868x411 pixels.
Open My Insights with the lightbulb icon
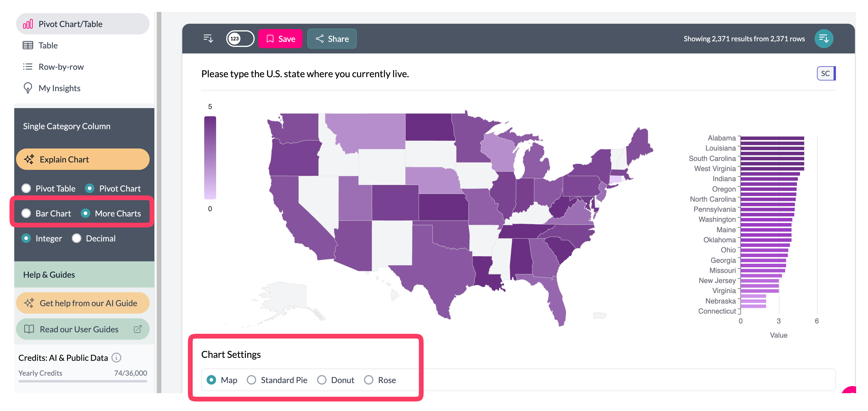point(28,88)
